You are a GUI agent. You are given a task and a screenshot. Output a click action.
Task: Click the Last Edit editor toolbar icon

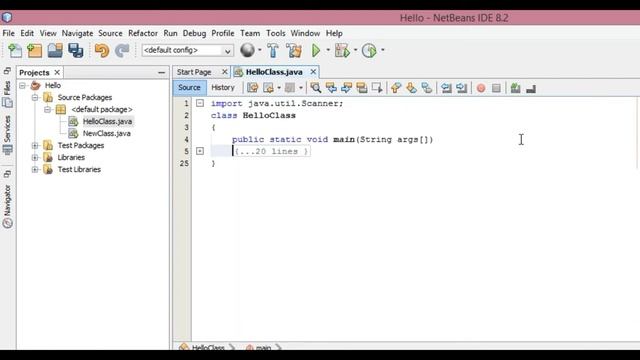pos(253,88)
